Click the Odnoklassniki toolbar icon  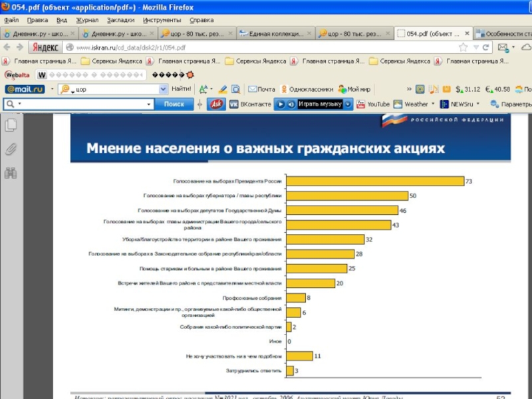[307, 88]
